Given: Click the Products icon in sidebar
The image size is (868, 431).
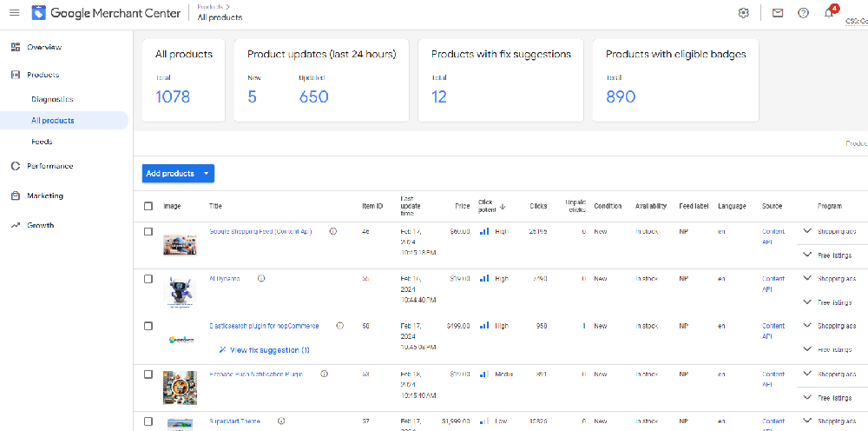Looking at the screenshot, I should pos(16,75).
